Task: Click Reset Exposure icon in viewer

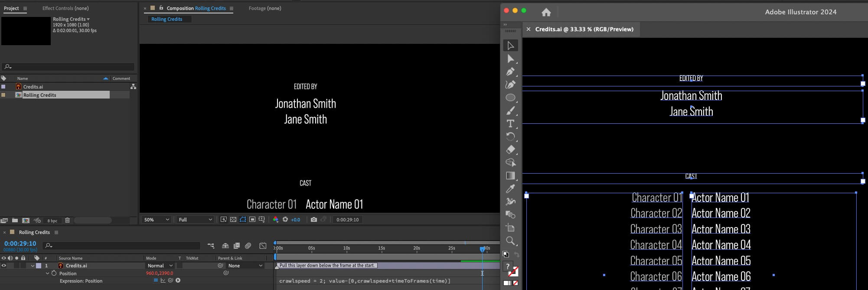Action: [x=285, y=220]
